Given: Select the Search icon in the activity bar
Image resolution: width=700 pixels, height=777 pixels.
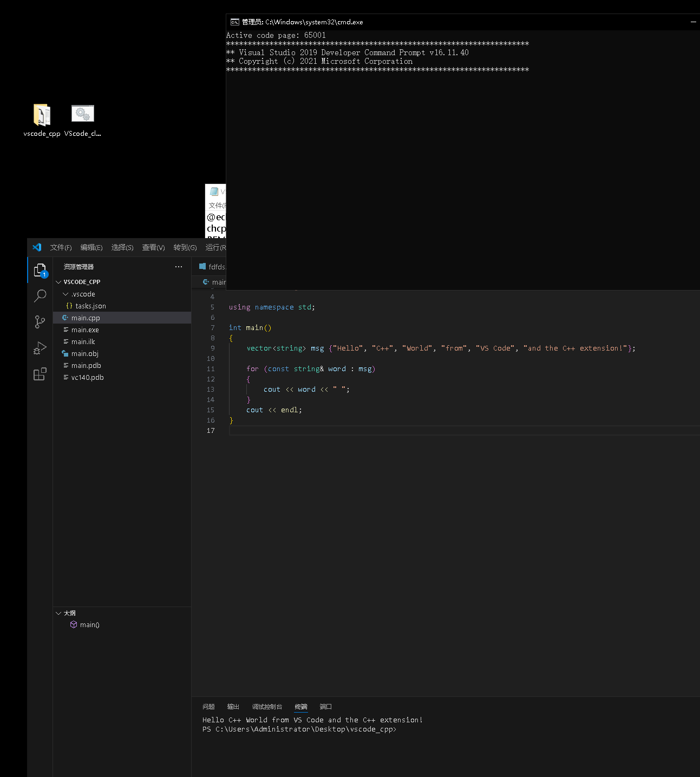Looking at the screenshot, I should [x=40, y=295].
